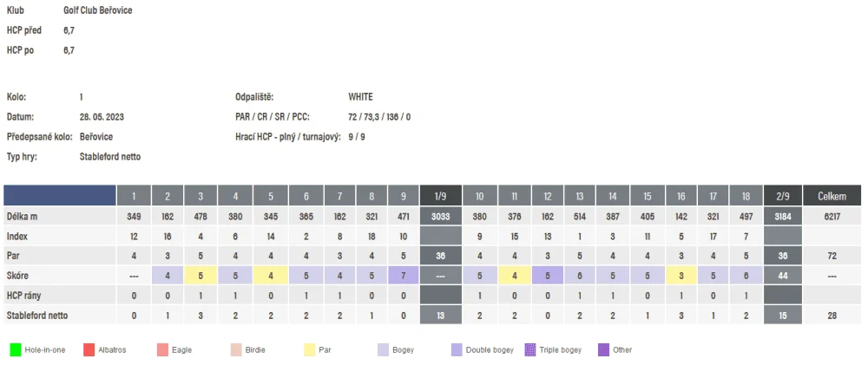Image resolution: width=868 pixels, height=365 pixels.
Task: Click the Triple bogey legend swatch
Action: pos(530,350)
